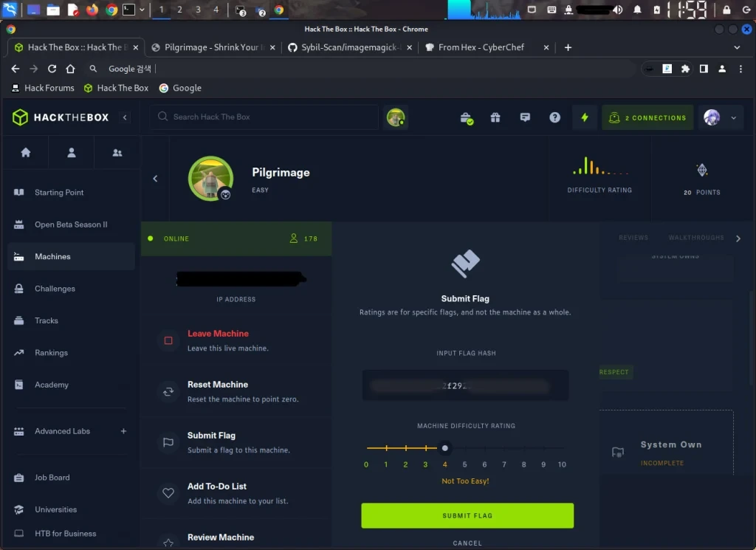Open the user avatar dropdown in header
This screenshot has height=550, width=756.
tap(721, 117)
